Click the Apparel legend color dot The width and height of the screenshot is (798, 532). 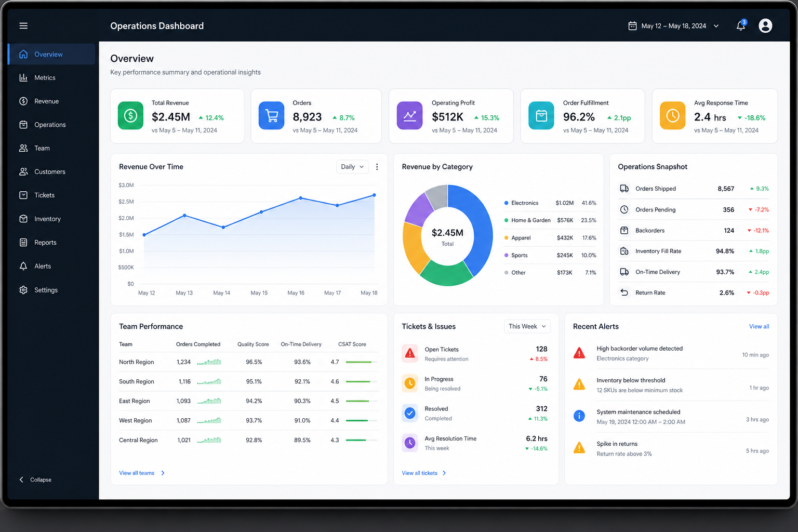506,238
